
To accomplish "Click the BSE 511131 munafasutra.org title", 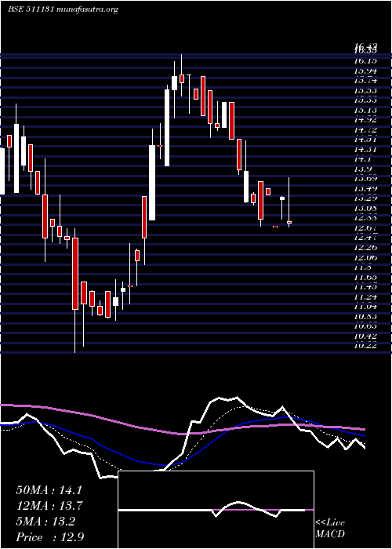I will pyautogui.click(x=63, y=9).
